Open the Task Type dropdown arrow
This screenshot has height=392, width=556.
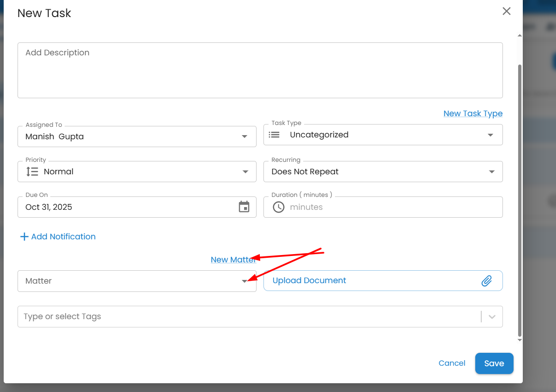coord(490,135)
